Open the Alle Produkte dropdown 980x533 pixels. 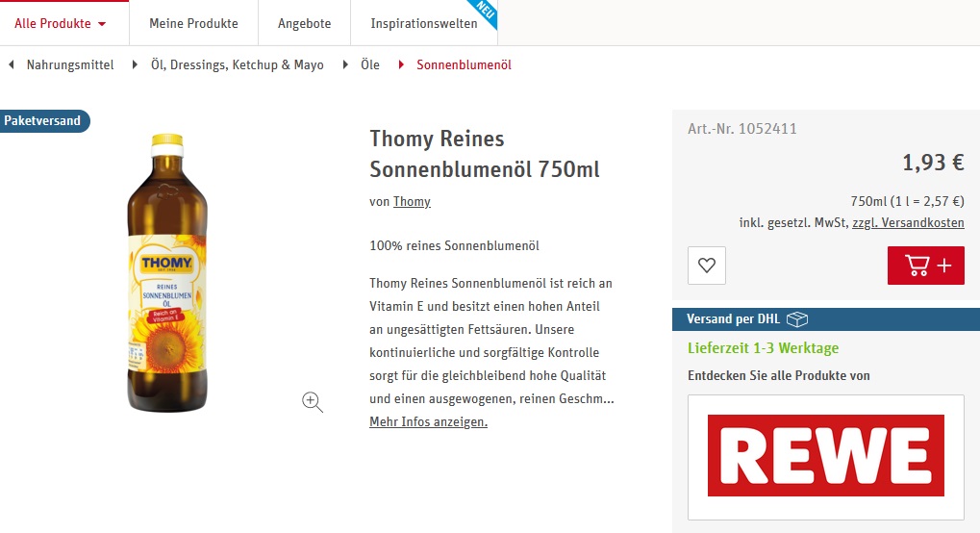point(60,23)
